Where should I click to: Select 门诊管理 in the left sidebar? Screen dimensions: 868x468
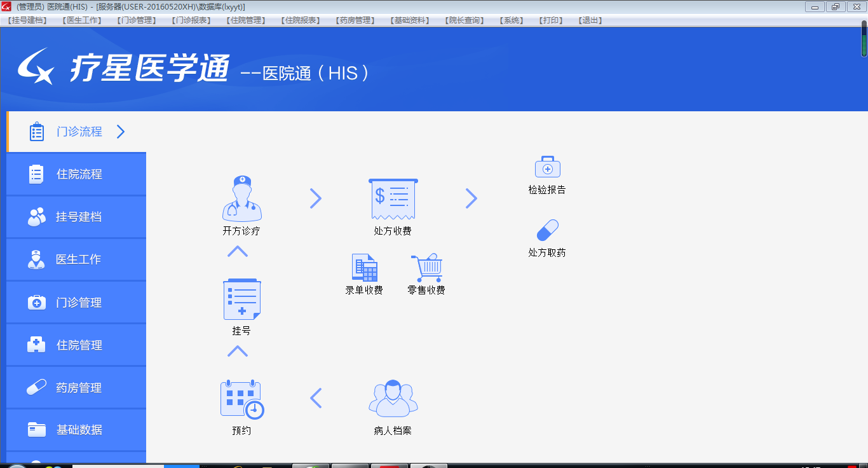(76, 303)
